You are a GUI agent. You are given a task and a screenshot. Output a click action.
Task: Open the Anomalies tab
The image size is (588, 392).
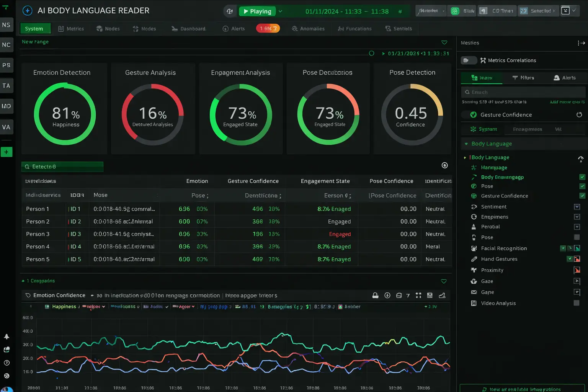tap(308, 29)
